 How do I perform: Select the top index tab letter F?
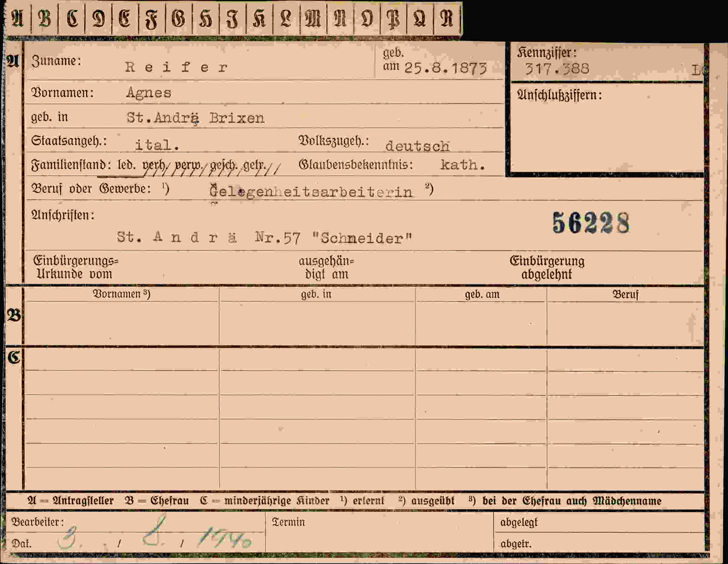pos(151,19)
